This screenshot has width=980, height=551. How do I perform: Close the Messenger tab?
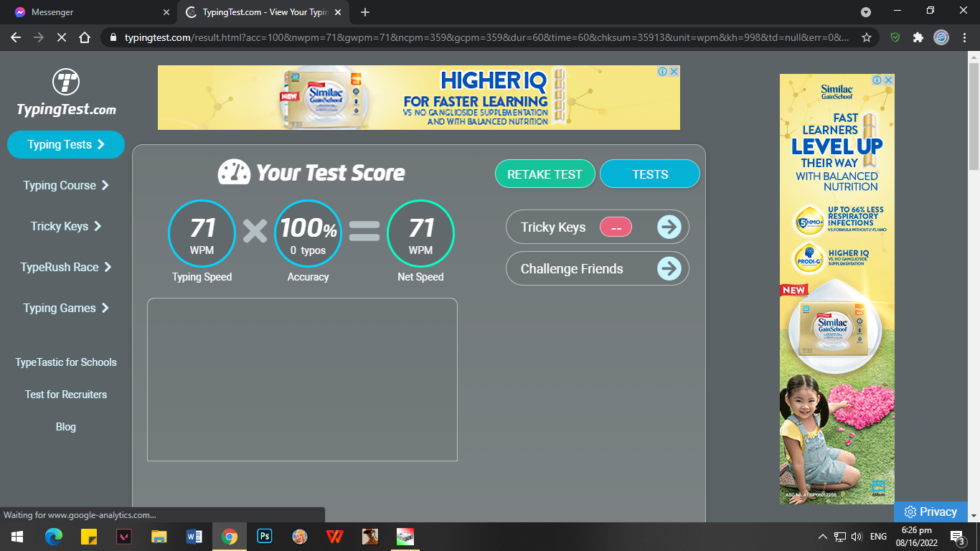click(x=166, y=12)
